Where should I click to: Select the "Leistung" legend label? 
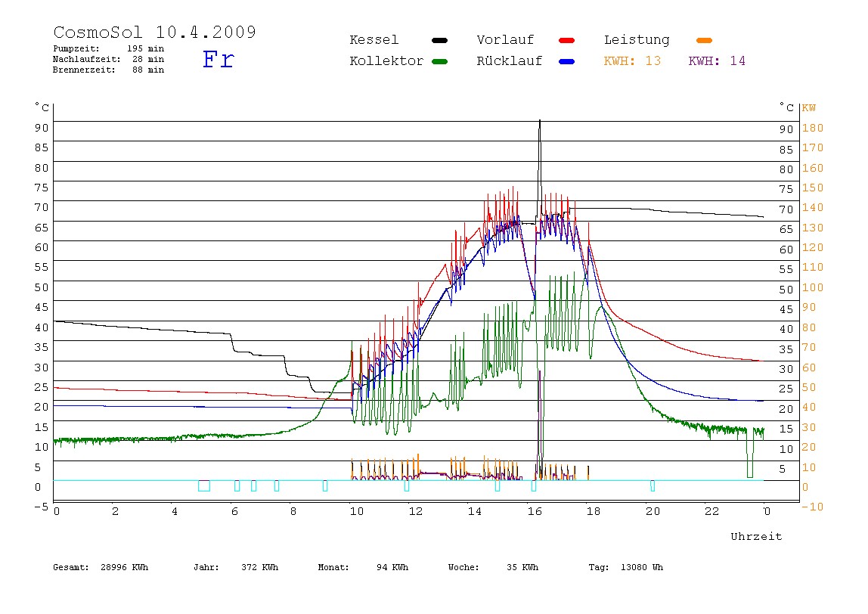click(x=637, y=40)
